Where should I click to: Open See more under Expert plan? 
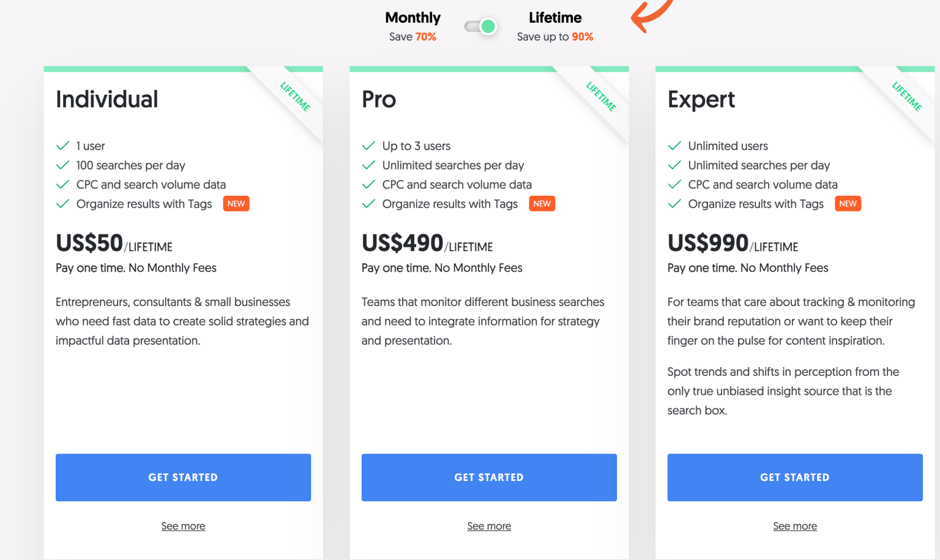point(795,526)
